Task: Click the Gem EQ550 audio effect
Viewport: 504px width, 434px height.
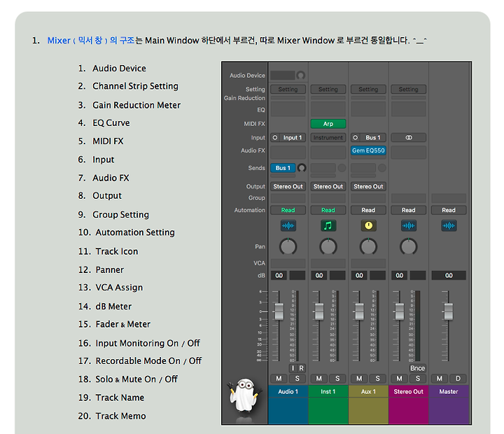Action: pos(368,150)
